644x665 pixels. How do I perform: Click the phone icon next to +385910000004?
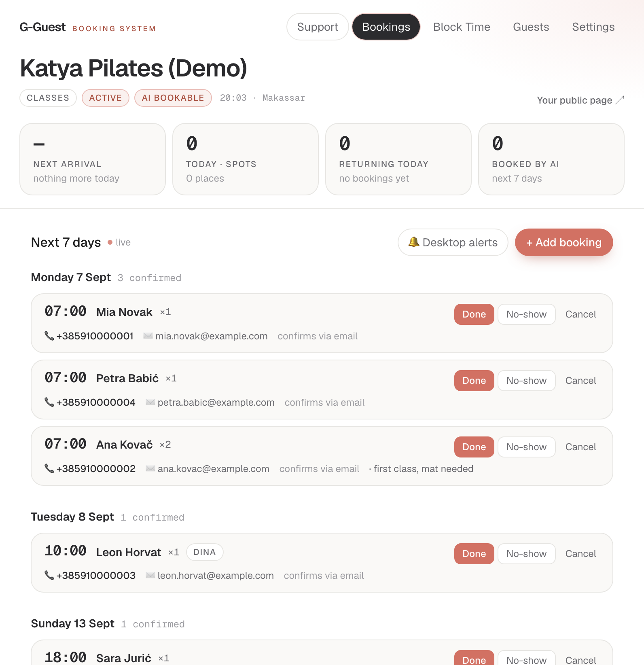tap(49, 402)
